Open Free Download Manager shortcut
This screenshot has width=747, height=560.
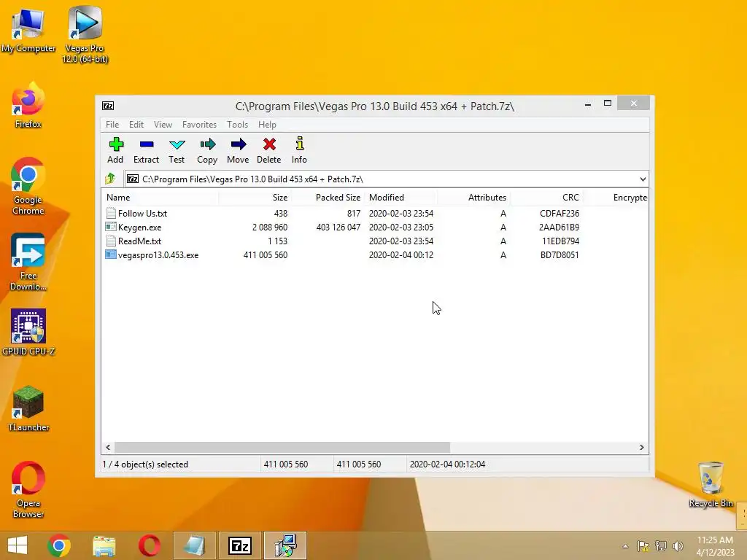(28, 262)
